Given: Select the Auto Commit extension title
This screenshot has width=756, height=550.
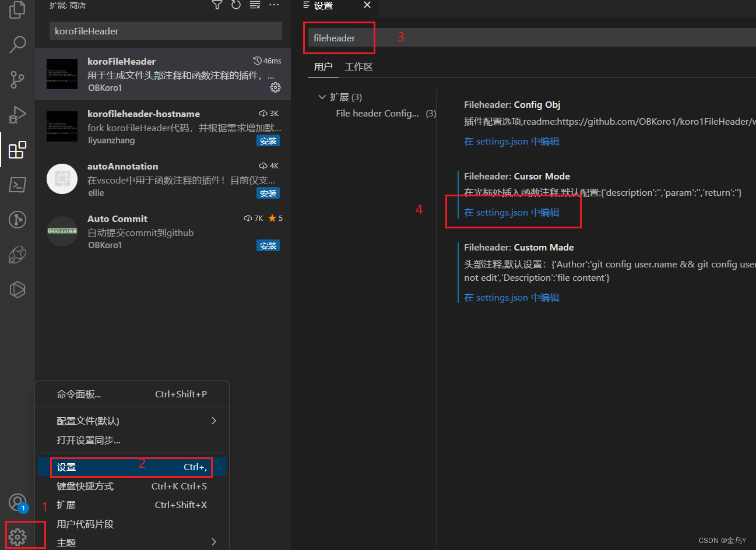Looking at the screenshot, I should click(x=117, y=218).
